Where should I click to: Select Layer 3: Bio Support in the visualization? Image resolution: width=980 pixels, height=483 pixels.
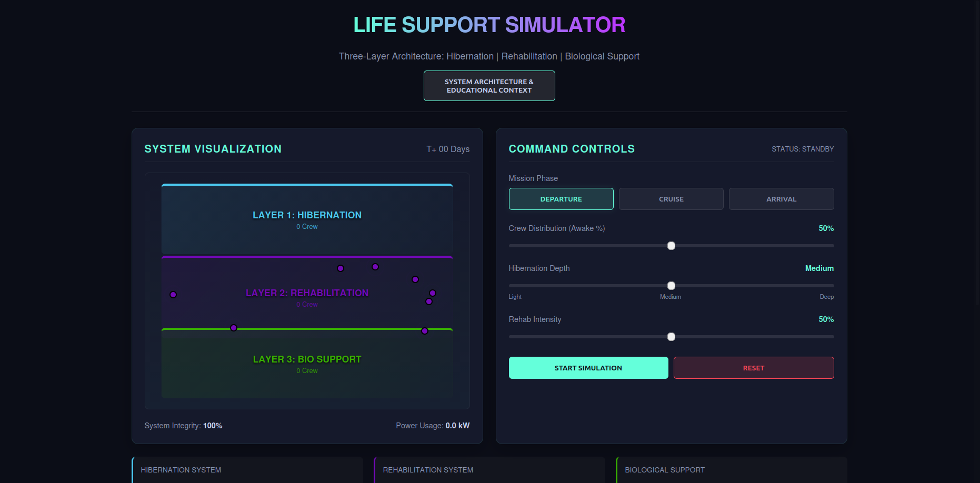click(307, 362)
